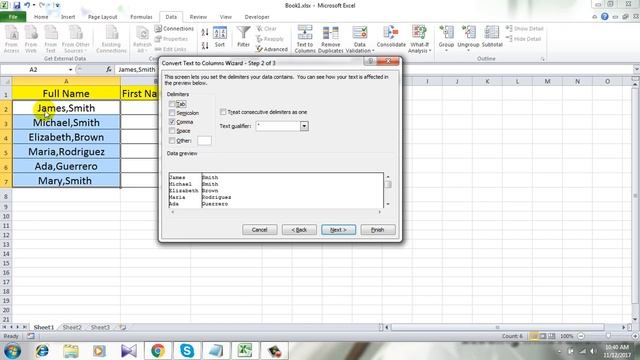Click Next in the wizard
This screenshot has width=640, height=360.
(x=338, y=230)
